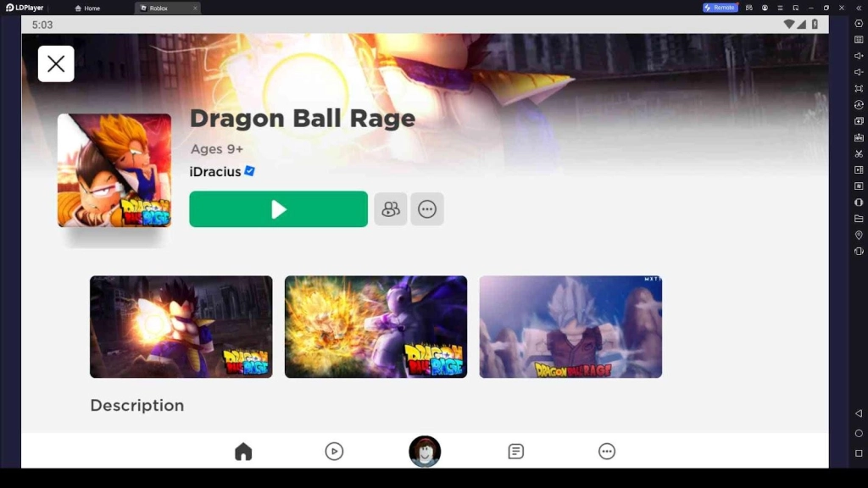Open the operation record script icon

coord(859,186)
